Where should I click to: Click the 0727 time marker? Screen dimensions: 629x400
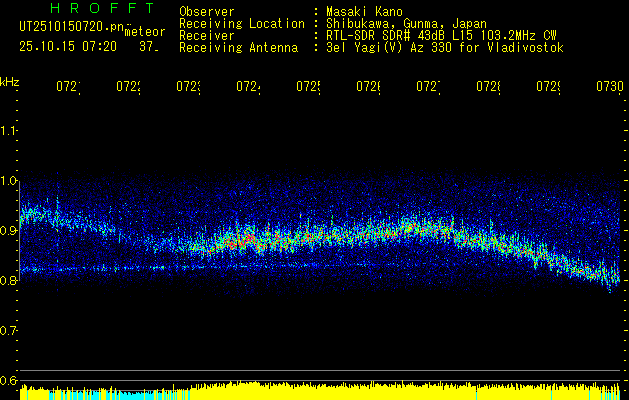pyautogui.click(x=428, y=87)
